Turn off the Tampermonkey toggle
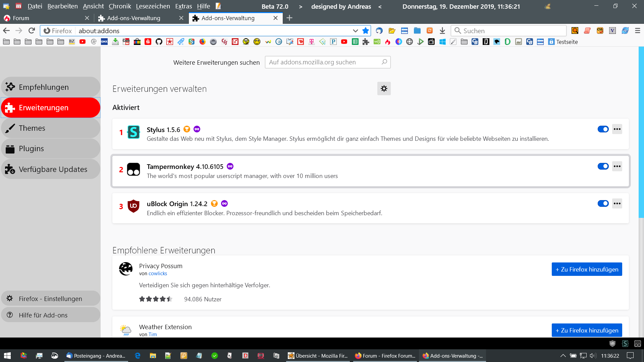Screen dimensions: 644x362 (603, 166)
